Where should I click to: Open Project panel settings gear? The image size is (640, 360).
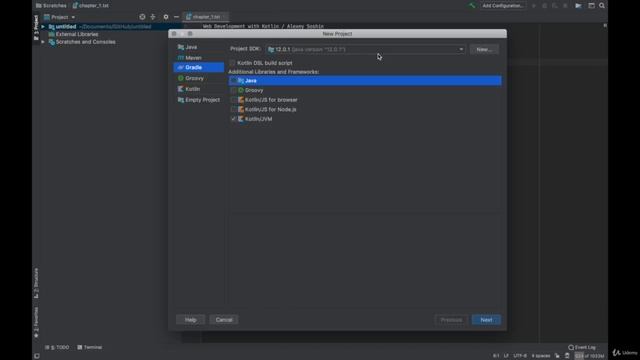(x=165, y=17)
